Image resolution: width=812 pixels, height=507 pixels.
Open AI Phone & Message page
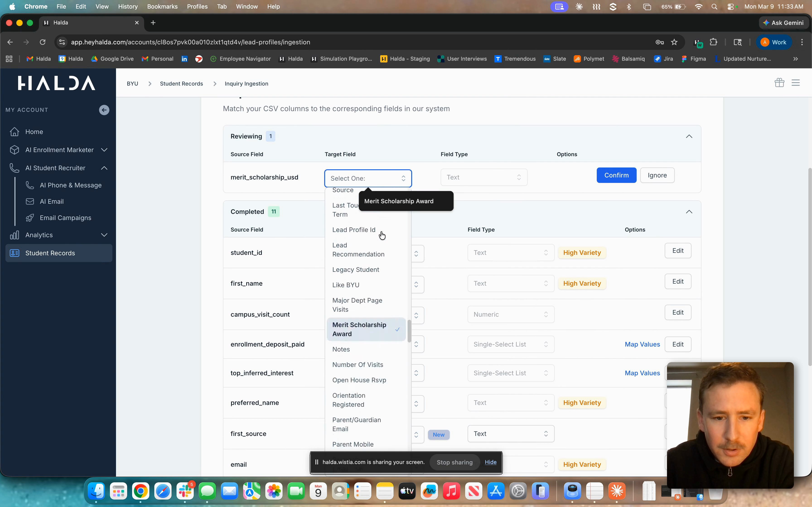coord(70,185)
